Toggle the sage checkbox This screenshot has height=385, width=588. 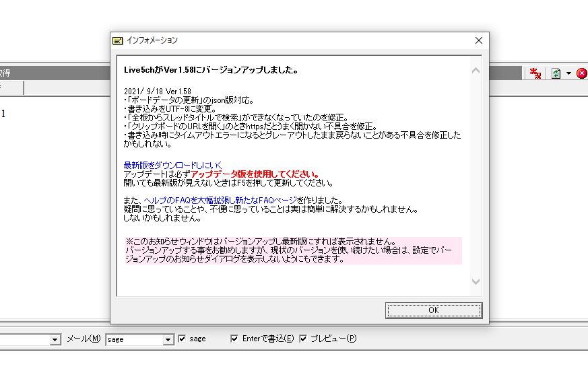[x=182, y=339]
